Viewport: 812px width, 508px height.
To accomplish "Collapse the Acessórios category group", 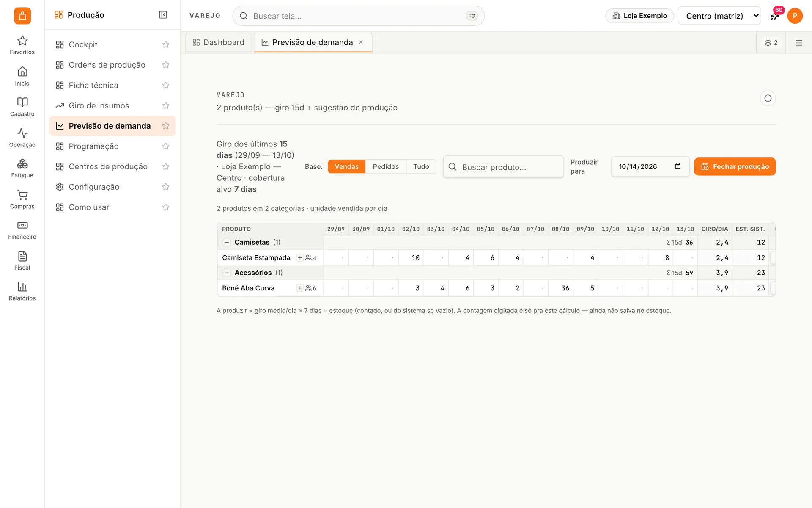I will [x=227, y=273].
